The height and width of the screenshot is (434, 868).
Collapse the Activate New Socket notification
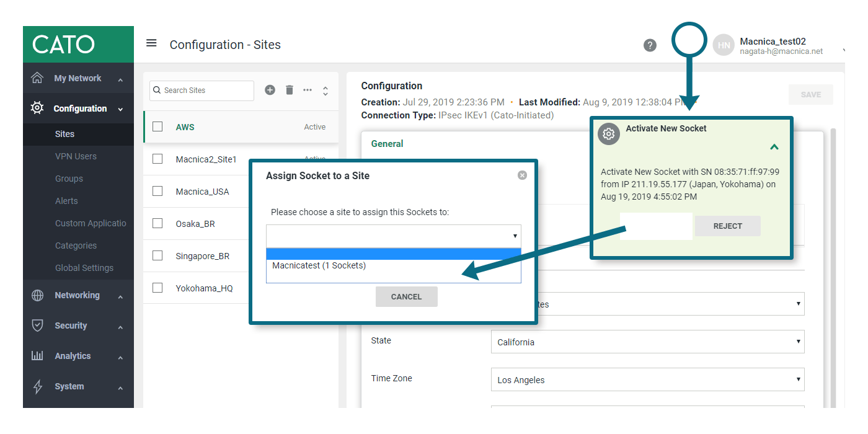tap(774, 147)
